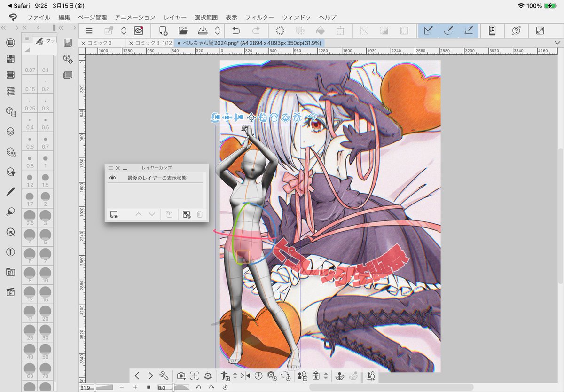The height and width of the screenshot is (392, 564).
Task: Open file using folder icon
Action: [183, 31]
